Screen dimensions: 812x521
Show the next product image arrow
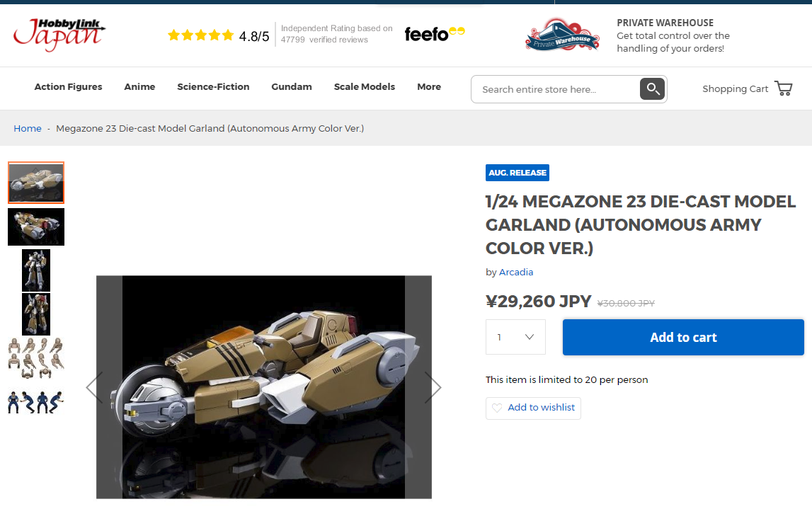coord(433,387)
